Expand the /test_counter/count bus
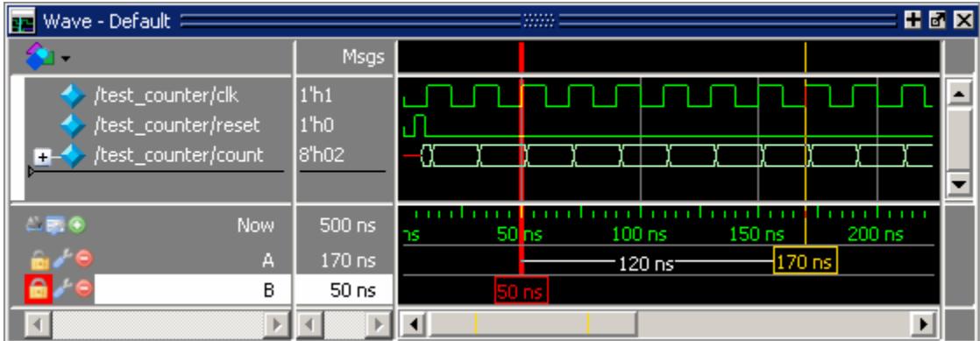This screenshot has width=980, height=341. [x=43, y=157]
